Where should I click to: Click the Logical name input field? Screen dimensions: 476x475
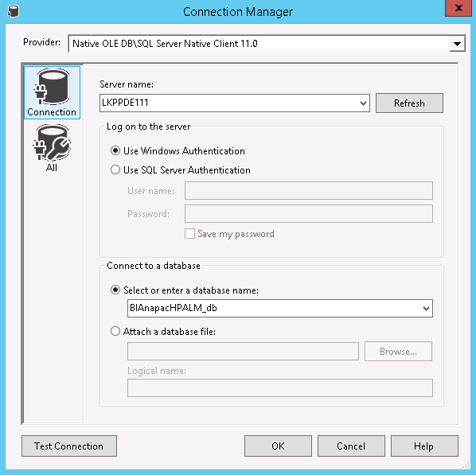pyautogui.click(x=280, y=388)
